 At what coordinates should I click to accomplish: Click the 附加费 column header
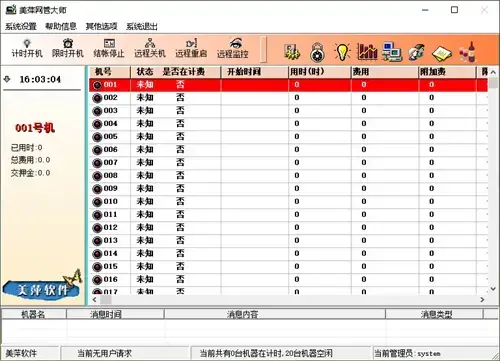(x=447, y=72)
